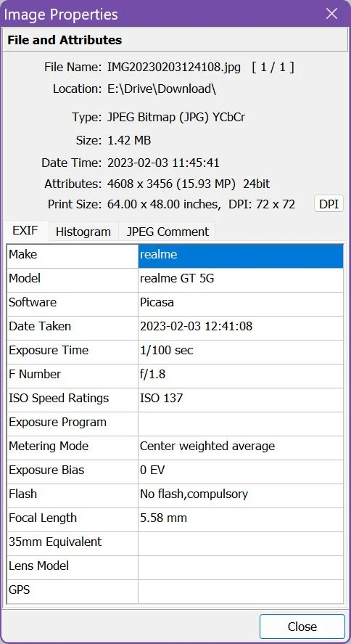
Task: Select the Metering Mode row
Action: point(175,448)
